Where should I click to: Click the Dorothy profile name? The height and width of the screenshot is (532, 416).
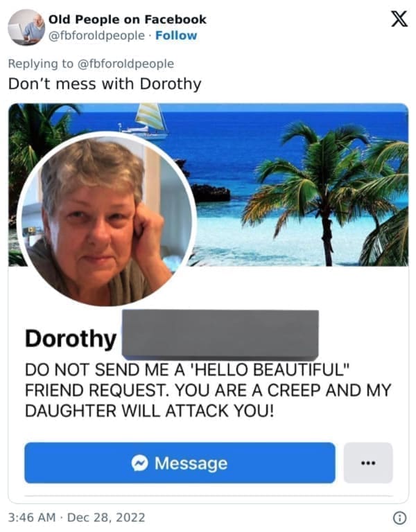71,339
